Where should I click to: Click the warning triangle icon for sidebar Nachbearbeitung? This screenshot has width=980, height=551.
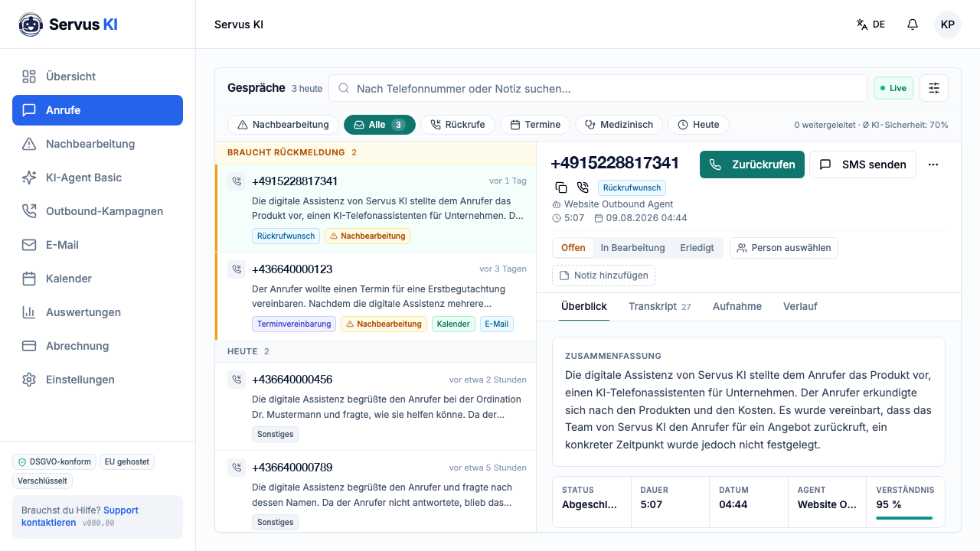[x=29, y=144]
